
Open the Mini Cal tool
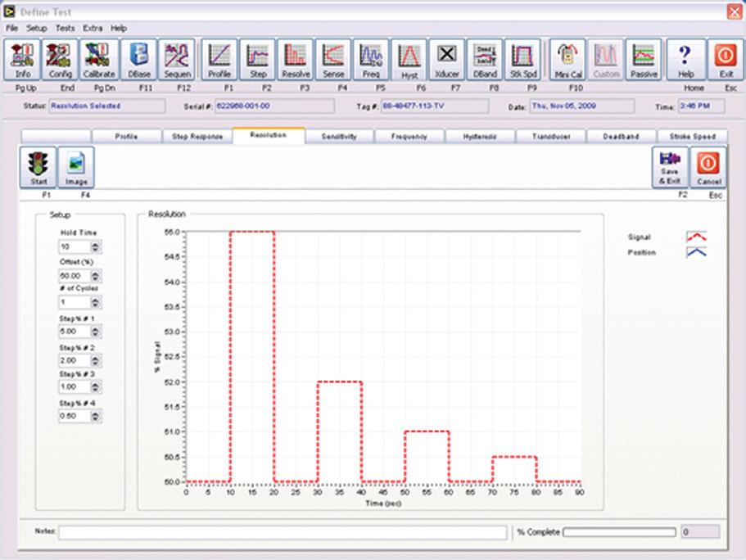click(567, 60)
